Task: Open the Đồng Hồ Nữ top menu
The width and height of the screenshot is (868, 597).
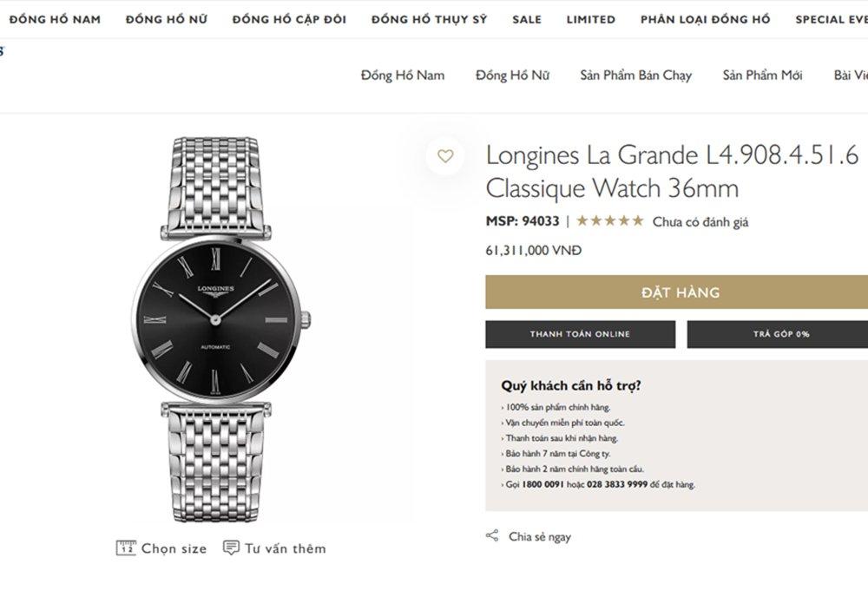Action: click(x=167, y=19)
